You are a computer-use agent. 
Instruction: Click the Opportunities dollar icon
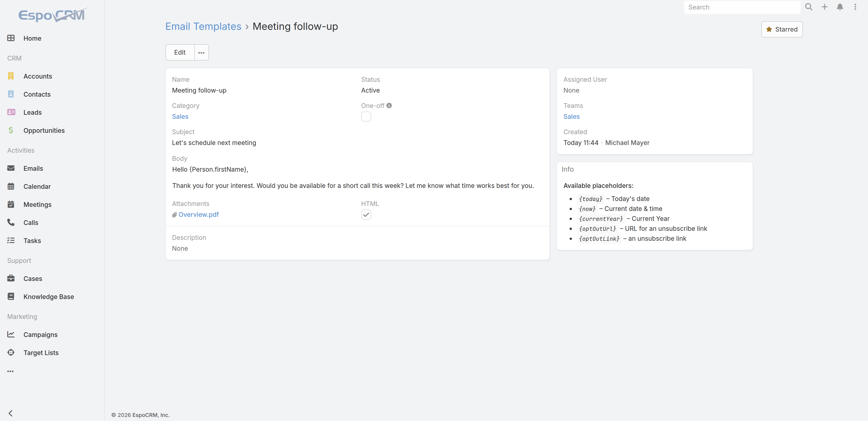tap(11, 130)
